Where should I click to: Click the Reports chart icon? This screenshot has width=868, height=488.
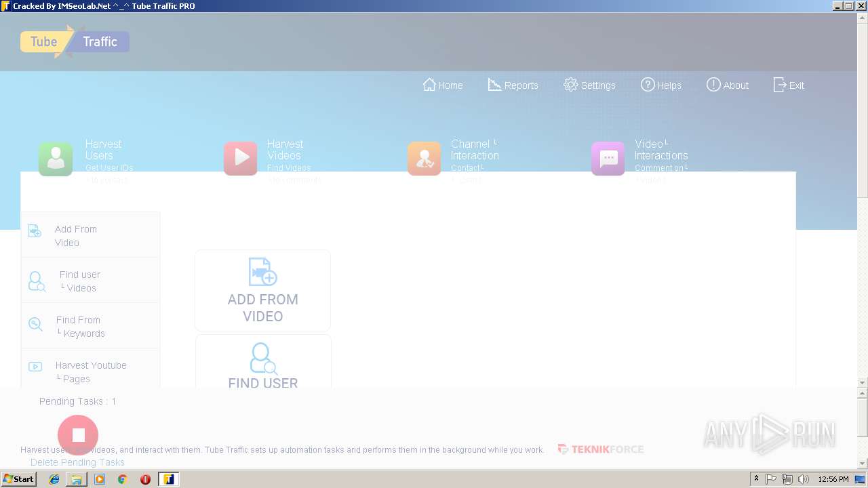coord(494,85)
